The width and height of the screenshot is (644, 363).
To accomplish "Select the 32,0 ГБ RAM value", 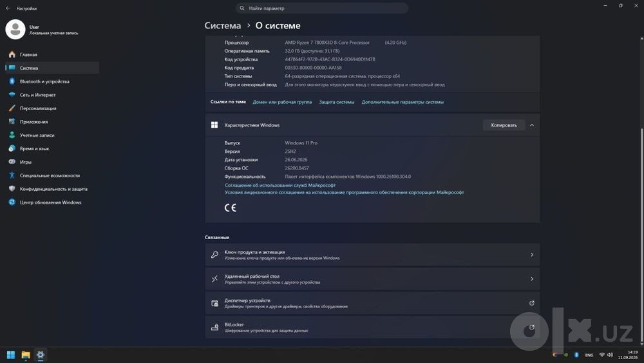I will (x=312, y=51).
